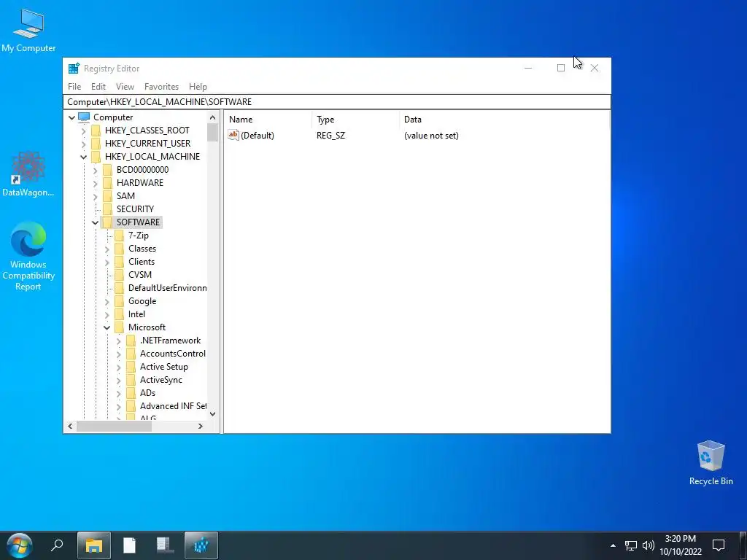Click the SECURITY key folder icon
The width and height of the screenshot is (747, 560).
tap(108, 209)
